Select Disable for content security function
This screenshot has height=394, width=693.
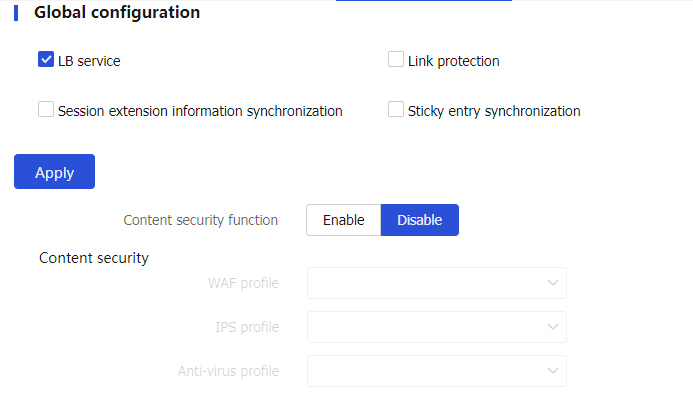click(419, 220)
